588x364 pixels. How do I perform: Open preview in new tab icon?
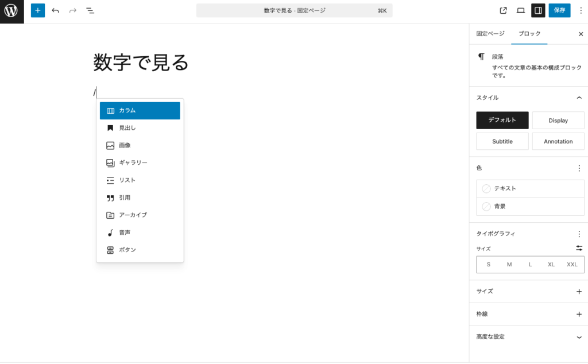[502, 10]
